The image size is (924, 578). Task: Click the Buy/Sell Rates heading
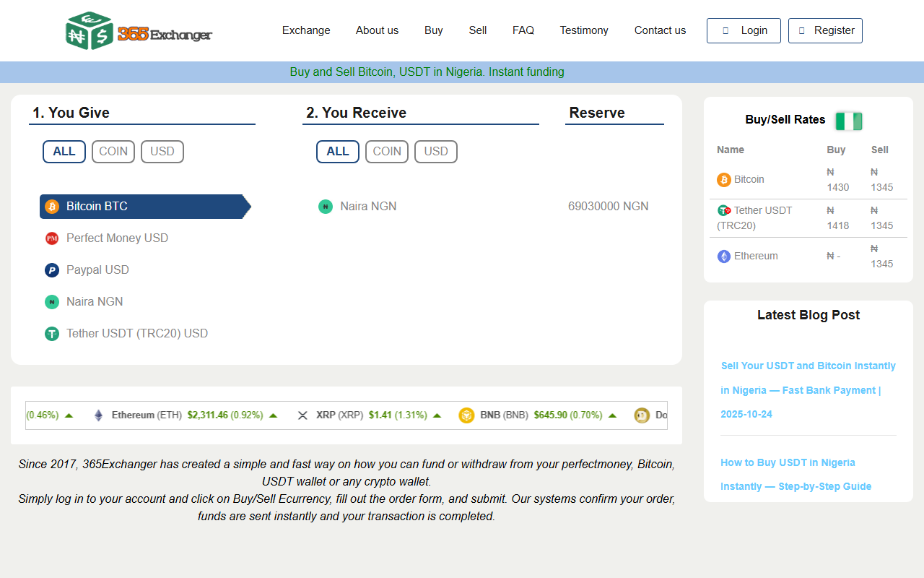point(785,120)
